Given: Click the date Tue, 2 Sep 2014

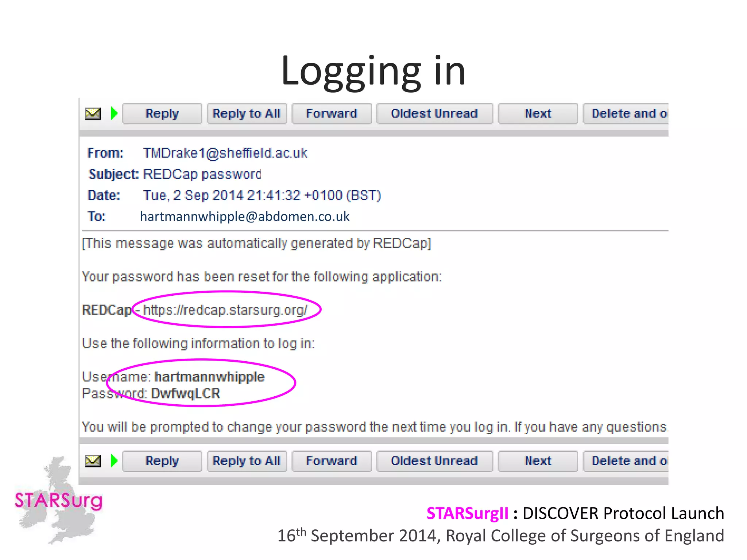Looking at the screenshot, I should coord(193,195).
